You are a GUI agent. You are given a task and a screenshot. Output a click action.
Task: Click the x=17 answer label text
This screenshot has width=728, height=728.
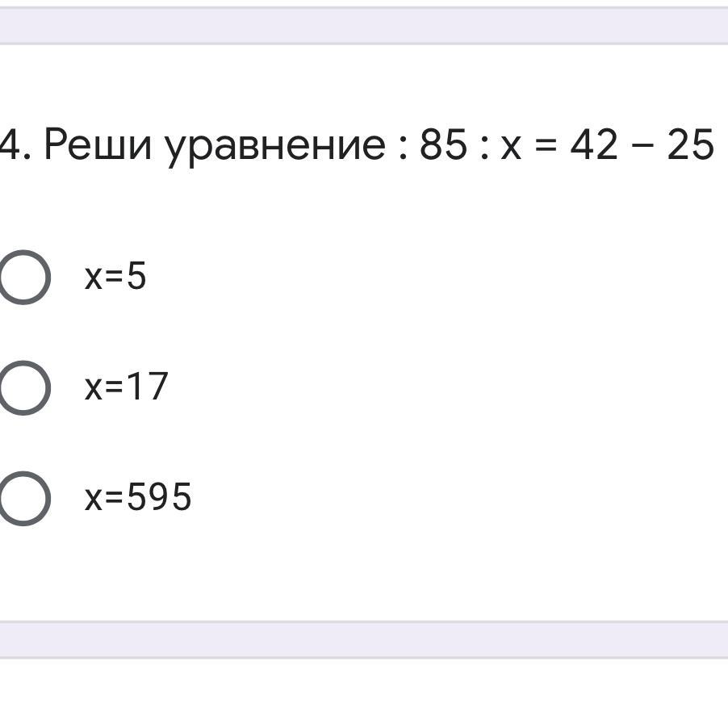tap(126, 387)
